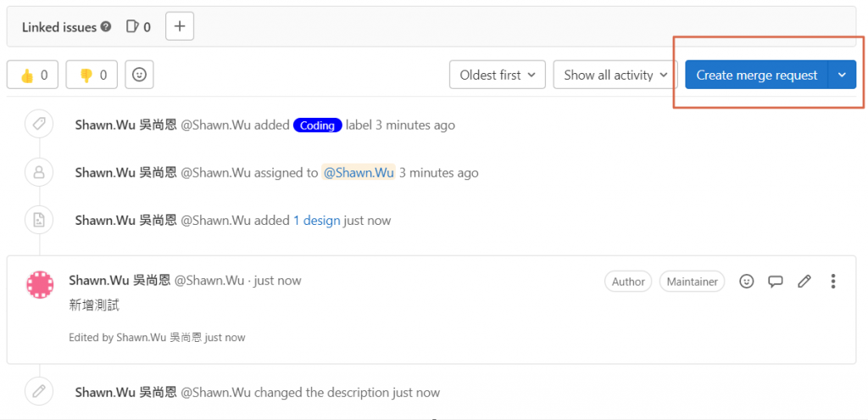
Task: Open the Show all activity filter
Action: 615,75
